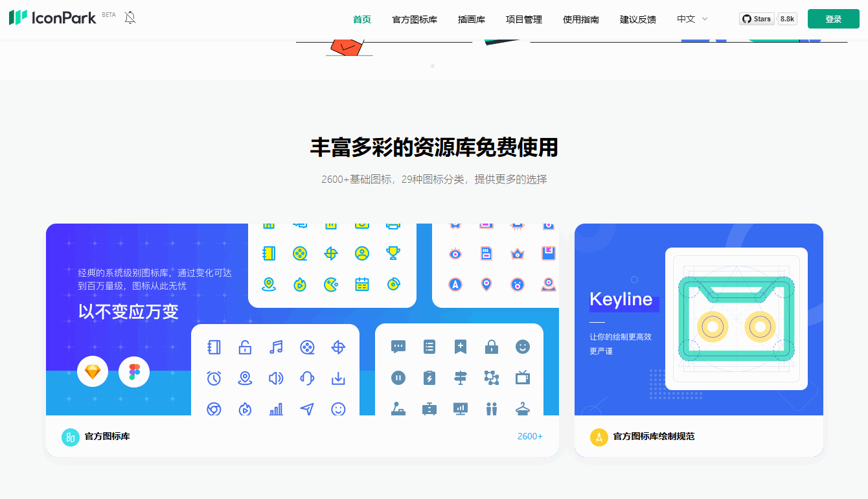Click the smiley face filled icon

coord(522,347)
